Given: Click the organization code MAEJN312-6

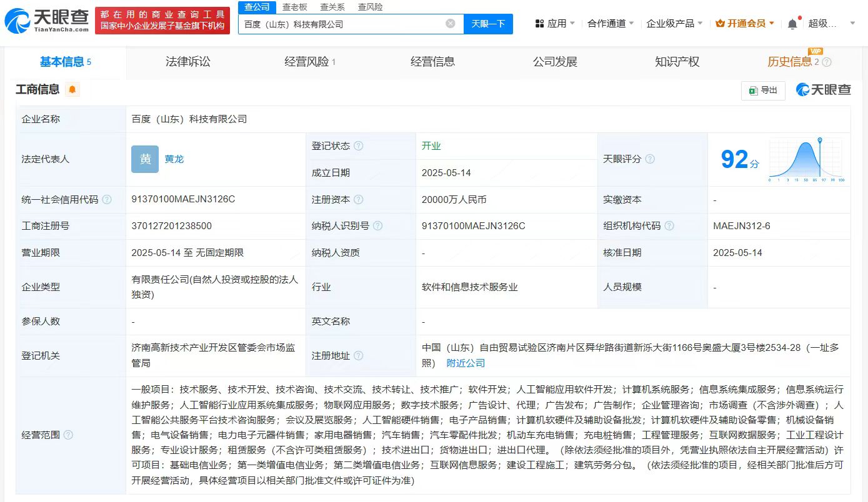Looking at the screenshot, I should point(742,226).
